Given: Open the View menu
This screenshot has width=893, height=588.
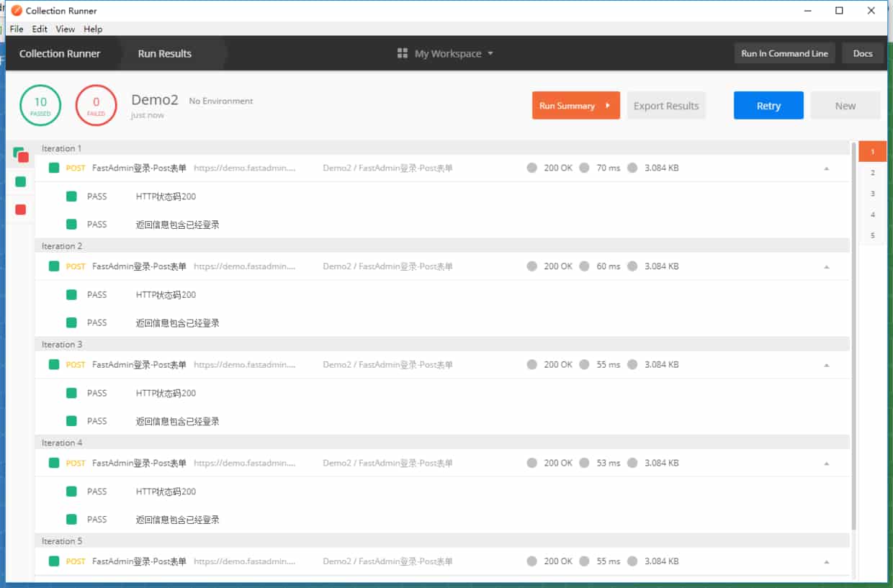Looking at the screenshot, I should (66, 29).
